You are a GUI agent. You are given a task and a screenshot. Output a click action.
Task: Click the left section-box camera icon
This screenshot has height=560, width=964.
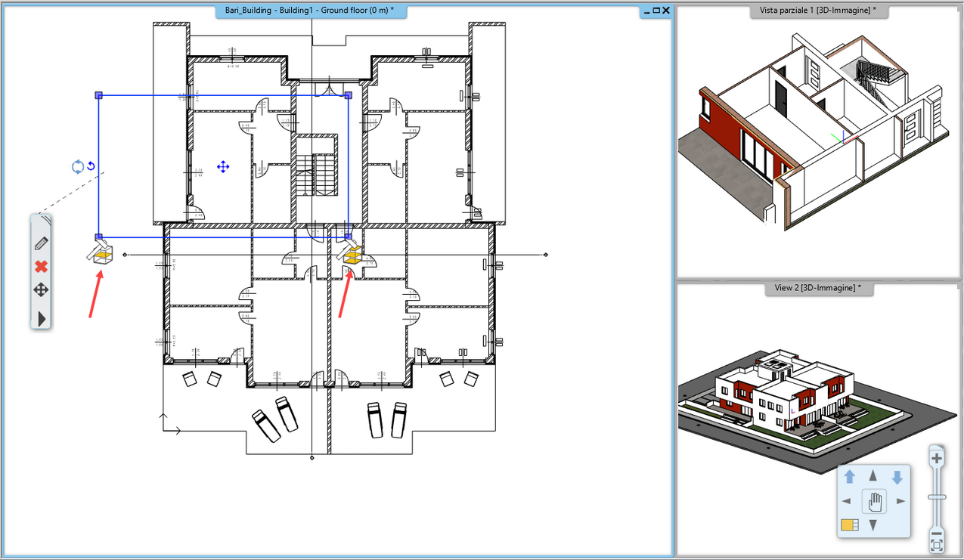click(x=100, y=252)
